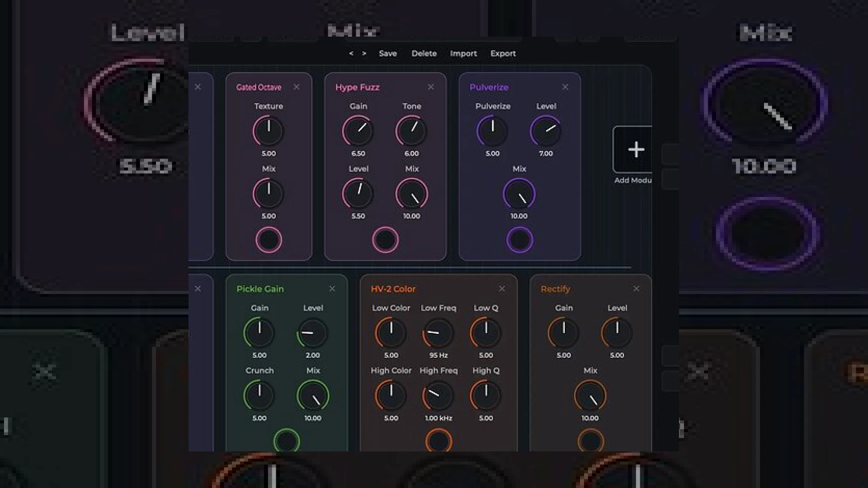Click the 2.00 Pickle Gain Level value

pos(313,355)
